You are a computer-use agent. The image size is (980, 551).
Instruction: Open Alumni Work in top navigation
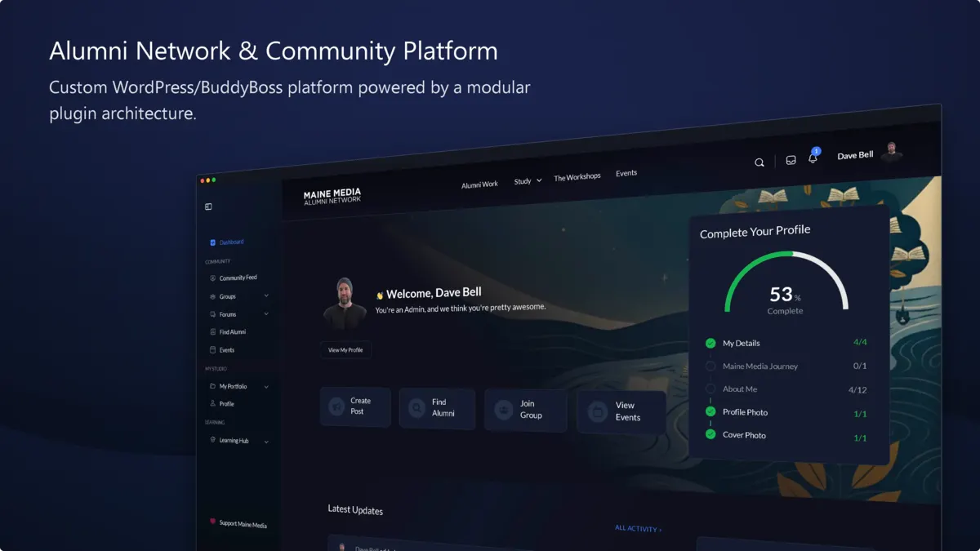coord(479,184)
